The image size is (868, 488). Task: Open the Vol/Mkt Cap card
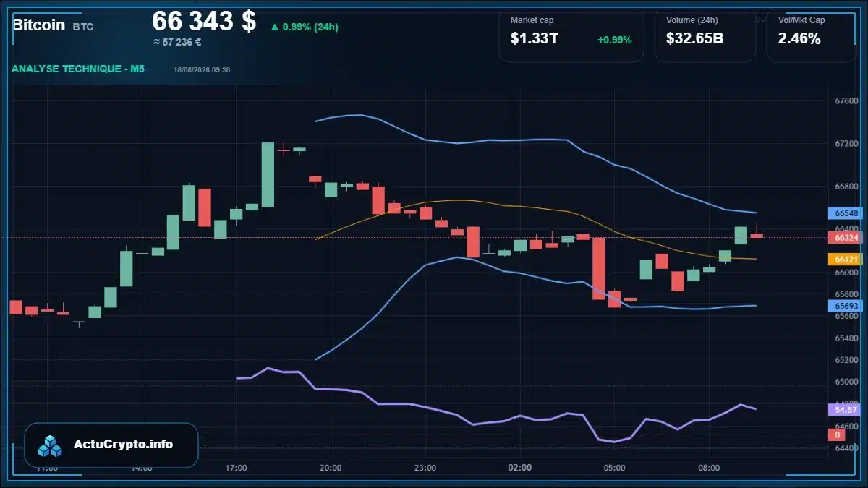(810, 35)
